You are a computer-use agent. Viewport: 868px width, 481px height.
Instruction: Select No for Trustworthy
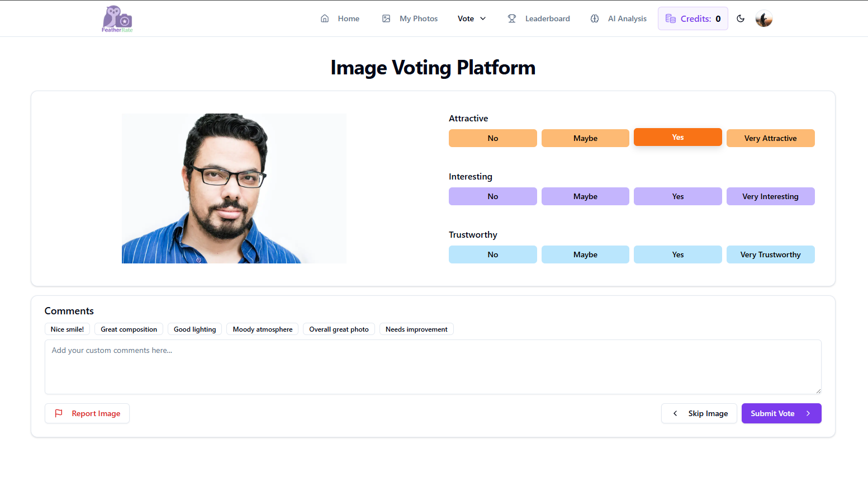point(493,254)
